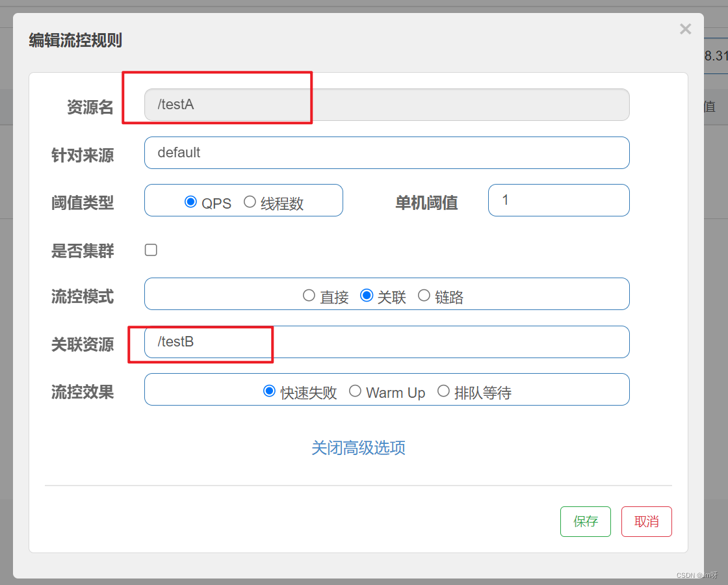The image size is (728, 585).
Task: Select the 排队等待 flow control effect
Action: pos(443,391)
